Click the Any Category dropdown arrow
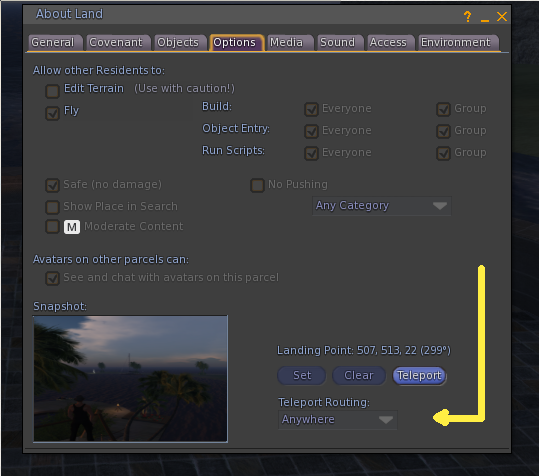Screen dimensions: 539x476 [x=440, y=206]
